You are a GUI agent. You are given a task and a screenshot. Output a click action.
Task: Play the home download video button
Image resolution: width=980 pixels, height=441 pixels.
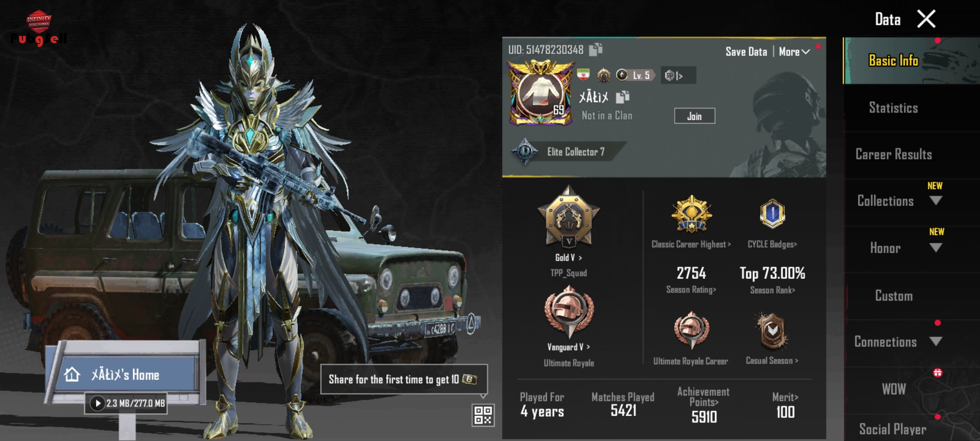[x=98, y=403]
